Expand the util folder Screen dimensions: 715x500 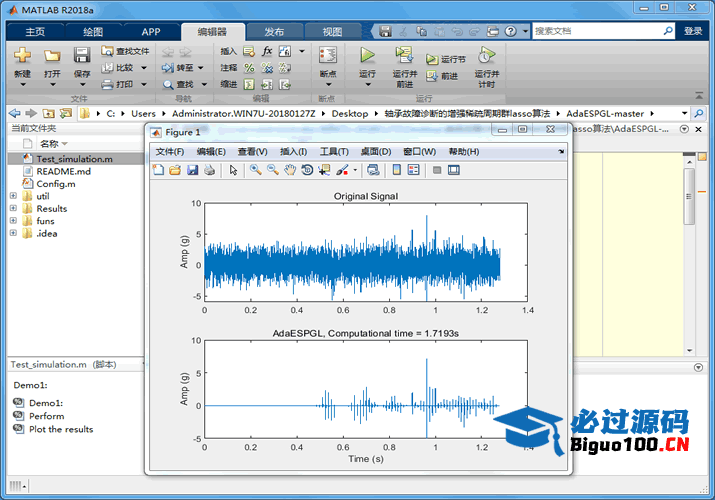(13, 196)
